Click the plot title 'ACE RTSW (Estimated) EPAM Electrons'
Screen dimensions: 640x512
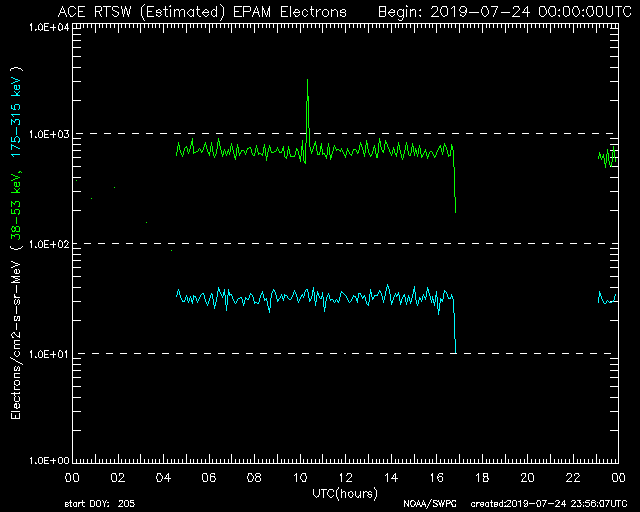click(x=202, y=11)
